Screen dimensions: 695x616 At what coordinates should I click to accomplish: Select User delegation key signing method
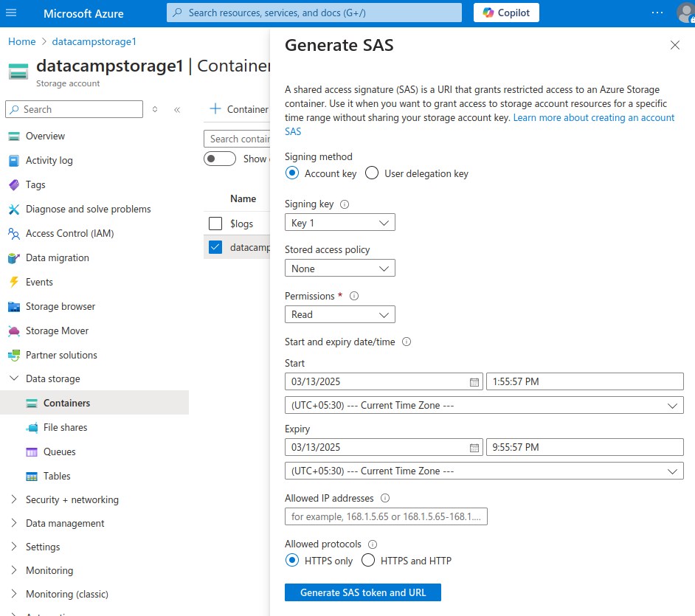(x=372, y=173)
